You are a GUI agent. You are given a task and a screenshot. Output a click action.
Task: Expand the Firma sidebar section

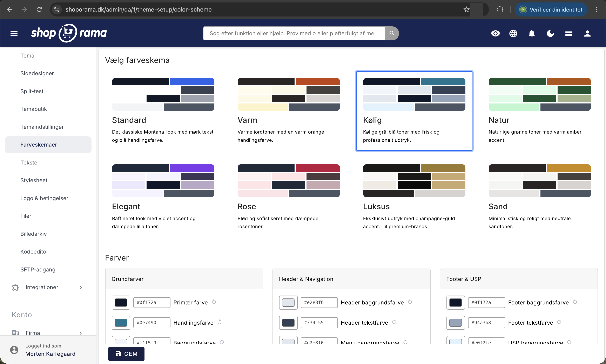pos(48,333)
